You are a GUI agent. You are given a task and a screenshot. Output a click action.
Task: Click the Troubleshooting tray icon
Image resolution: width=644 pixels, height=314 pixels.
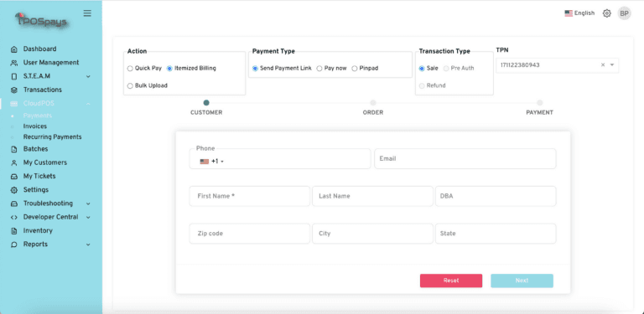14,203
